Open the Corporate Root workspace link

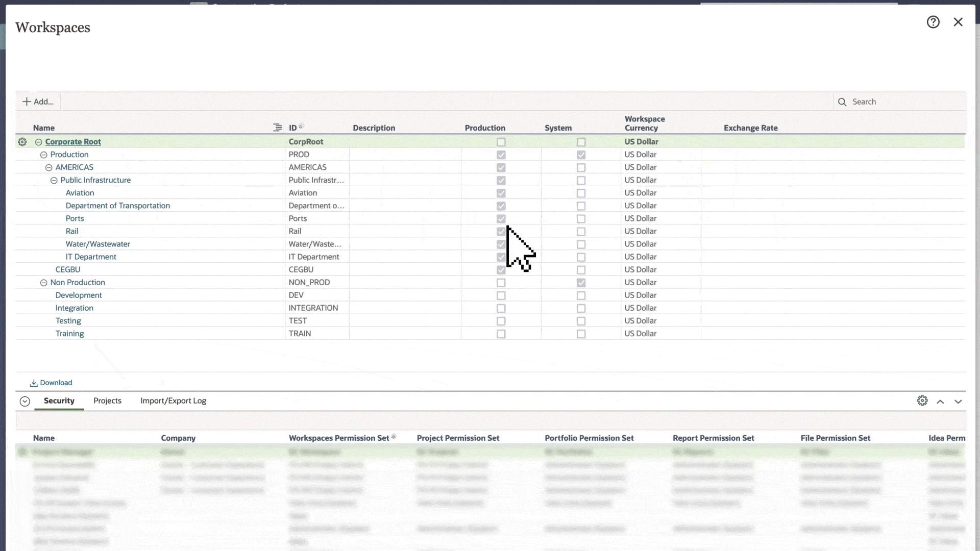[73, 142]
